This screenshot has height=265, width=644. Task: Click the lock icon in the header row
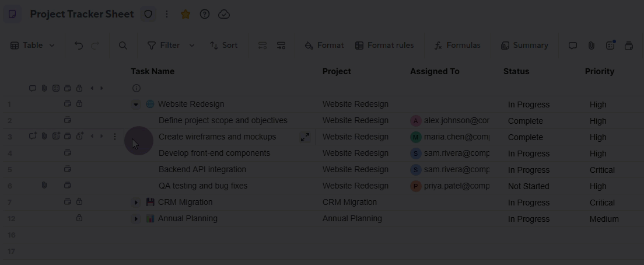(x=79, y=88)
